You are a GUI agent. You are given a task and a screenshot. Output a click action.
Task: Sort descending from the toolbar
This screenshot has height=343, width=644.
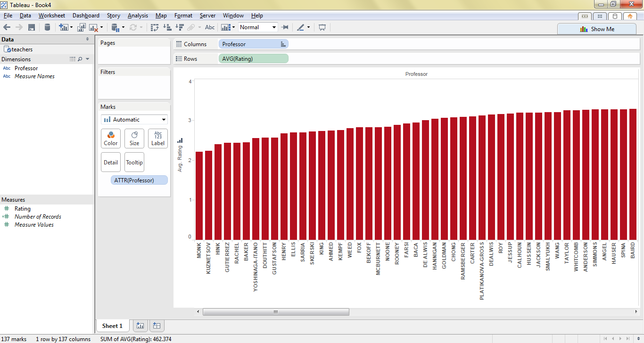coord(179,27)
